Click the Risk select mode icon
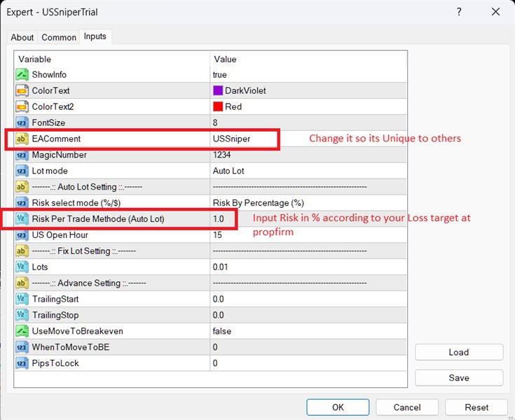515x420 pixels. click(22, 203)
